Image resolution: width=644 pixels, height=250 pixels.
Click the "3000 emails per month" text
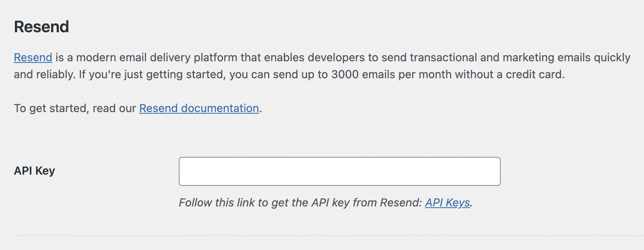(x=391, y=75)
